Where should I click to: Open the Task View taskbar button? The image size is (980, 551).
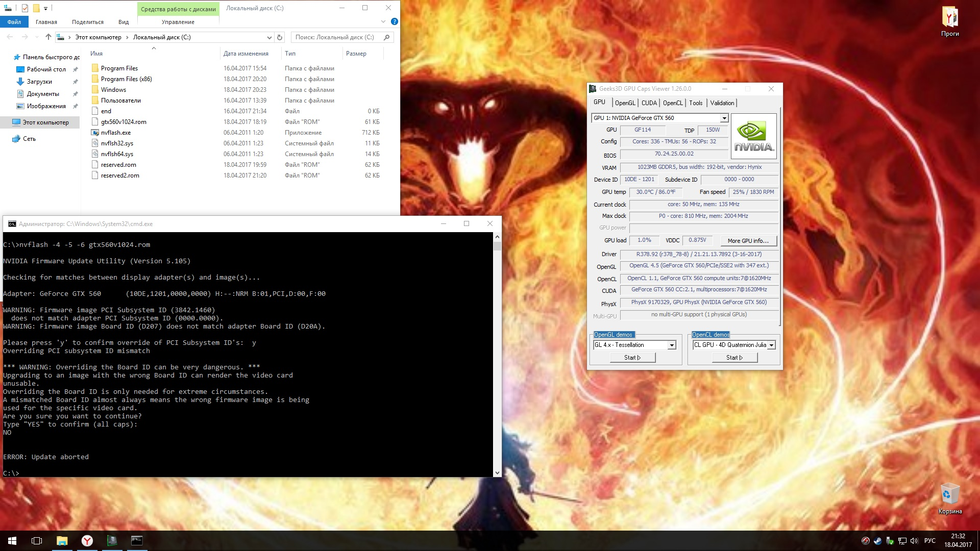click(37, 541)
